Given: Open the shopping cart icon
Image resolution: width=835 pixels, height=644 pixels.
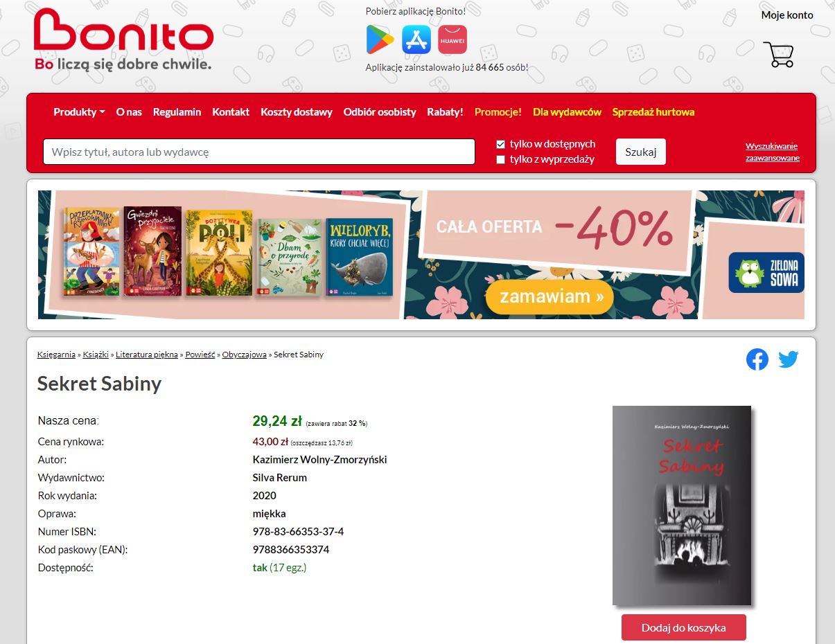Looking at the screenshot, I should click(778, 55).
